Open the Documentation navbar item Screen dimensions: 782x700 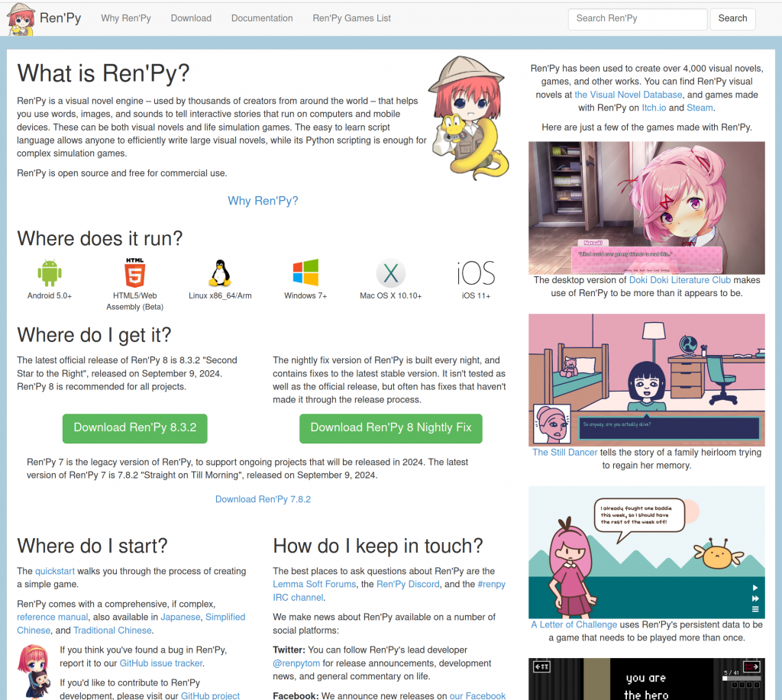coord(262,18)
